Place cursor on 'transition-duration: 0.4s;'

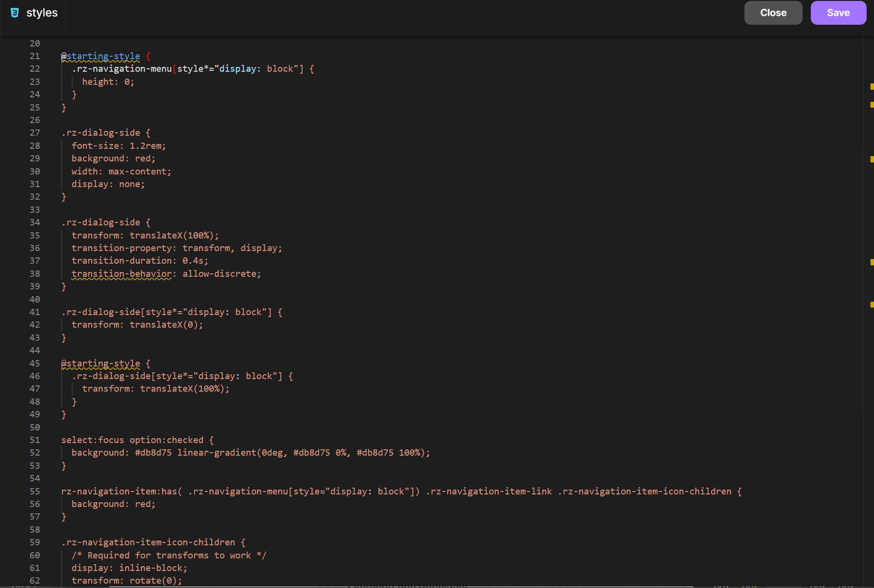click(x=140, y=261)
